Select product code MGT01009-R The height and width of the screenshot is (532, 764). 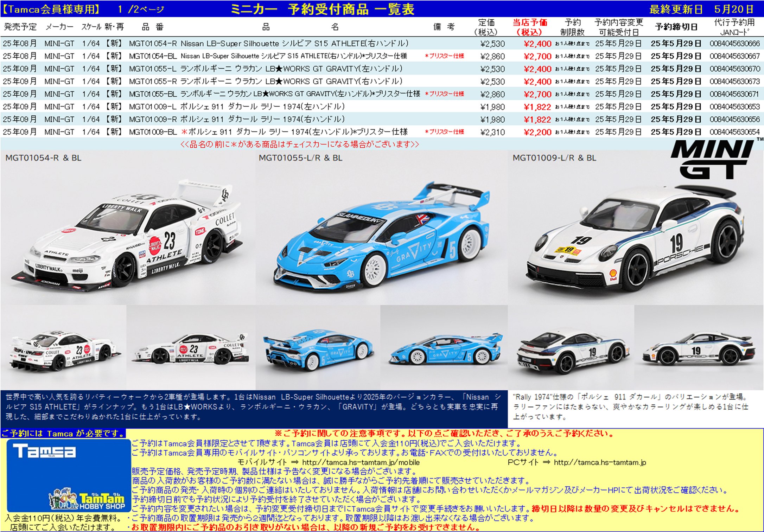[153, 120]
